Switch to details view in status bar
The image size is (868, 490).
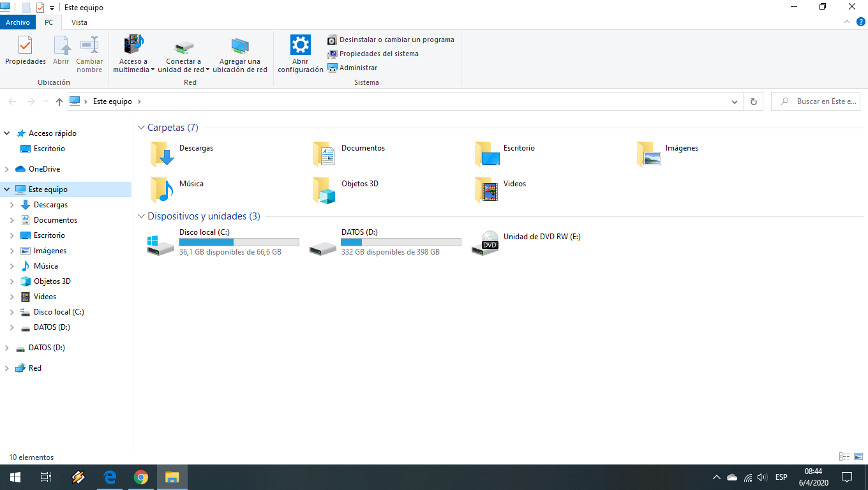844,457
